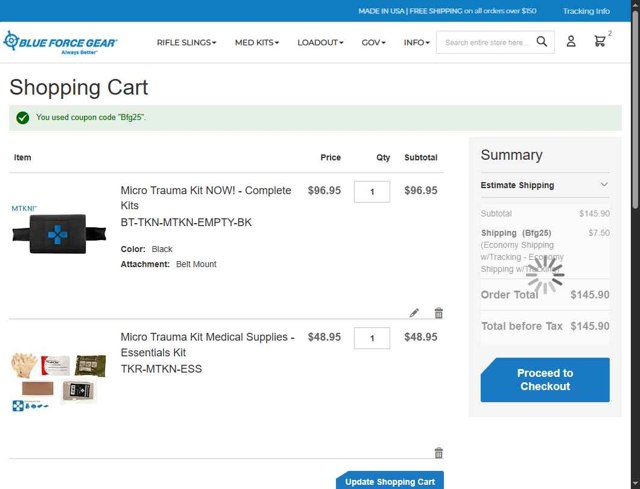Click quantity field for Micro Trauma Kit NOW!

click(372, 191)
